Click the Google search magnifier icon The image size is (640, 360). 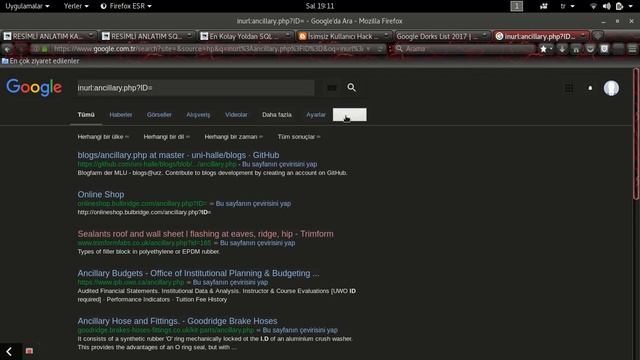(x=351, y=87)
